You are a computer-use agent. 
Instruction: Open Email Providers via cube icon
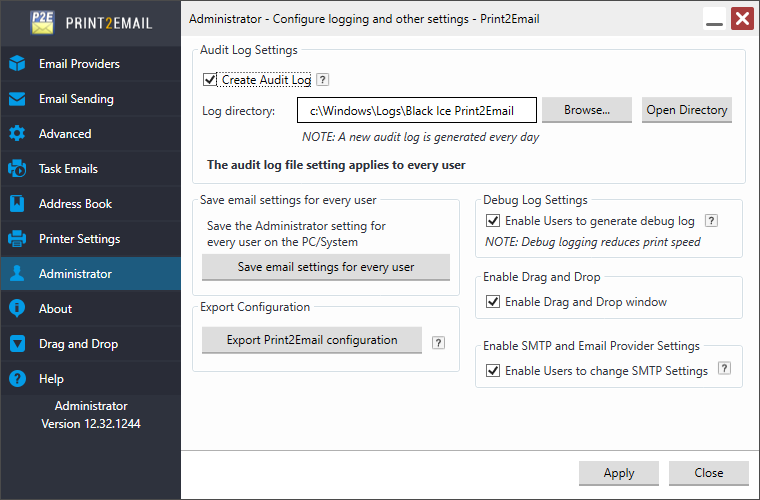click(x=17, y=63)
